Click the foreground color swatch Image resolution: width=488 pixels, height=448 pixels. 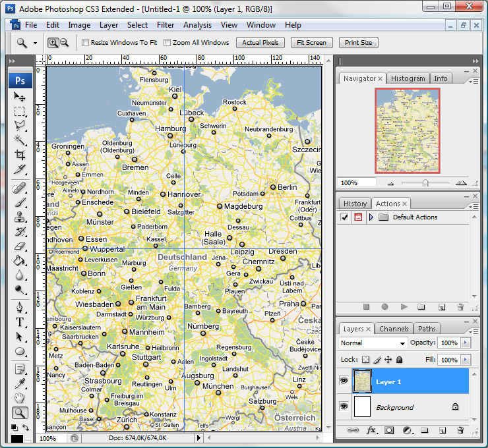click(17, 439)
